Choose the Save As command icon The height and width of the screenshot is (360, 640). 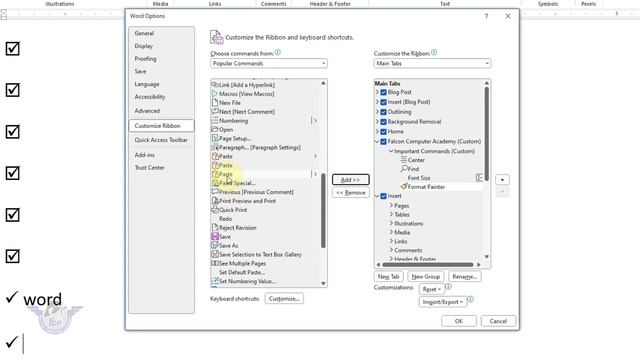tap(215, 246)
